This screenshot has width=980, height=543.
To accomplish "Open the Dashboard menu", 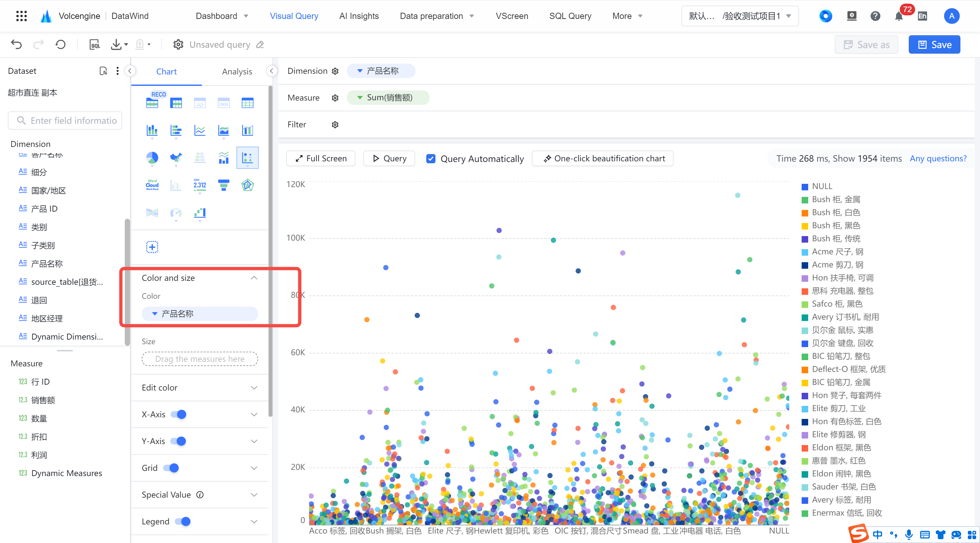I will [222, 16].
